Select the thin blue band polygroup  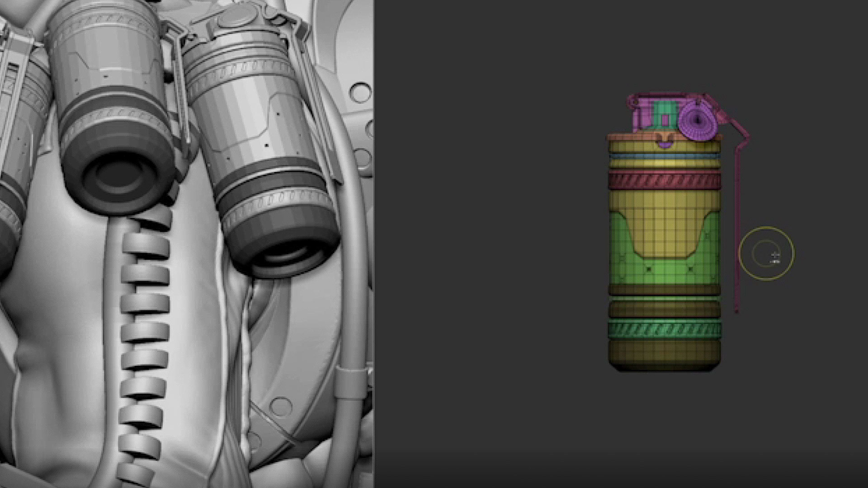664,156
